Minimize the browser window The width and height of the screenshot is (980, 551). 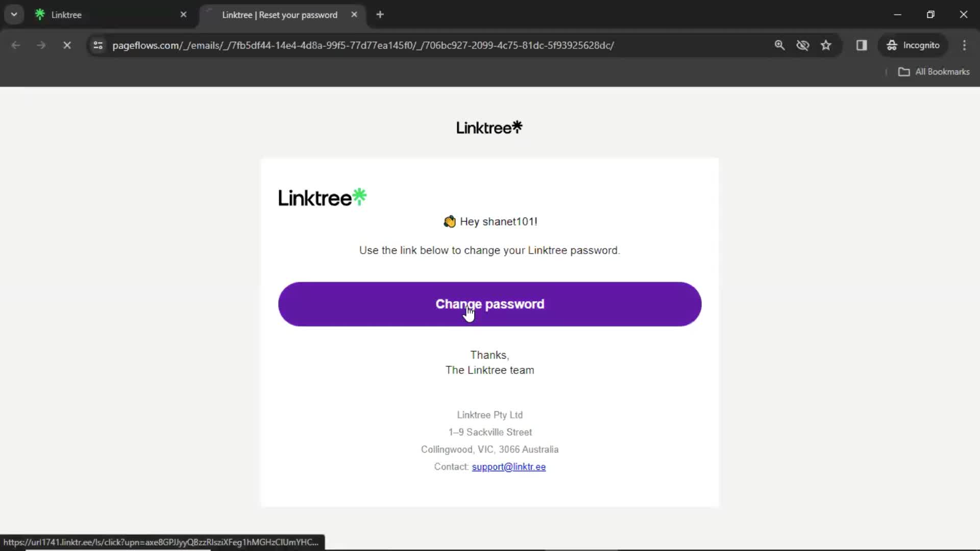click(x=898, y=15)
